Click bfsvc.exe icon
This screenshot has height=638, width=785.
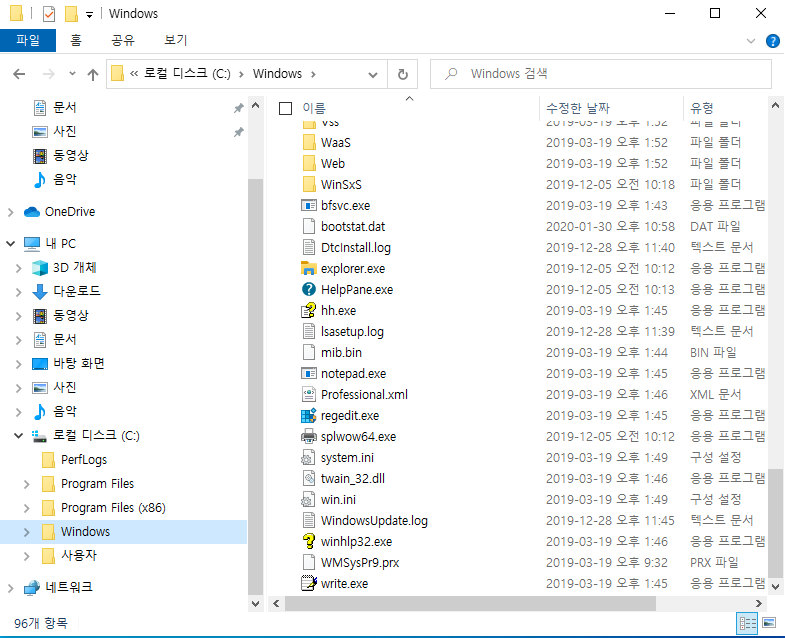pos(309,205)
